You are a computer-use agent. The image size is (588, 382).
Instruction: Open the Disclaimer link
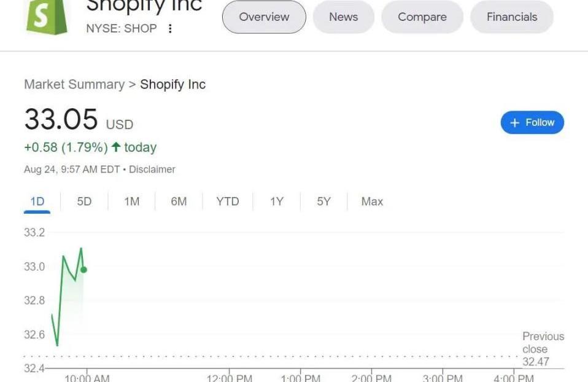point(152,170)
